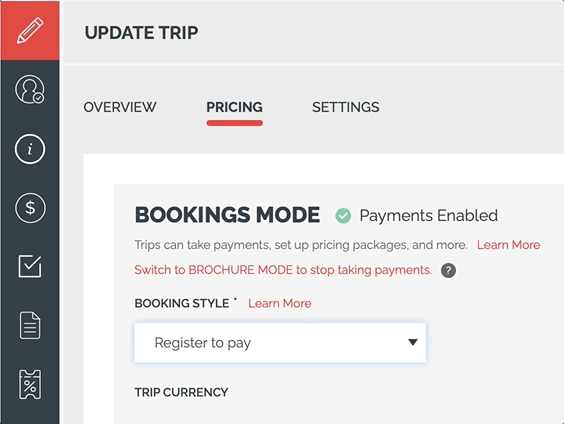Open the document page sidebar icon
The height and width of the screenshot is (424, 564).
tap(30, 325)
